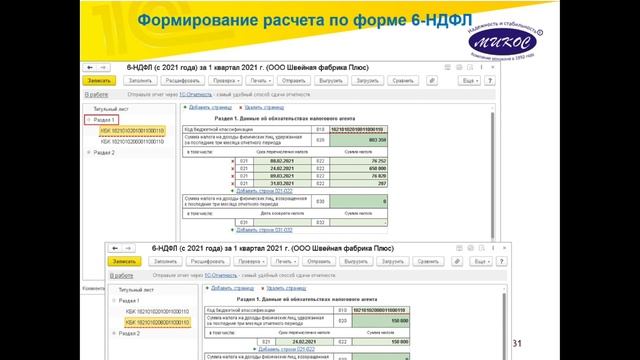Click Добавить страницу in front window
640x360 pixels.
click(232, 288)
